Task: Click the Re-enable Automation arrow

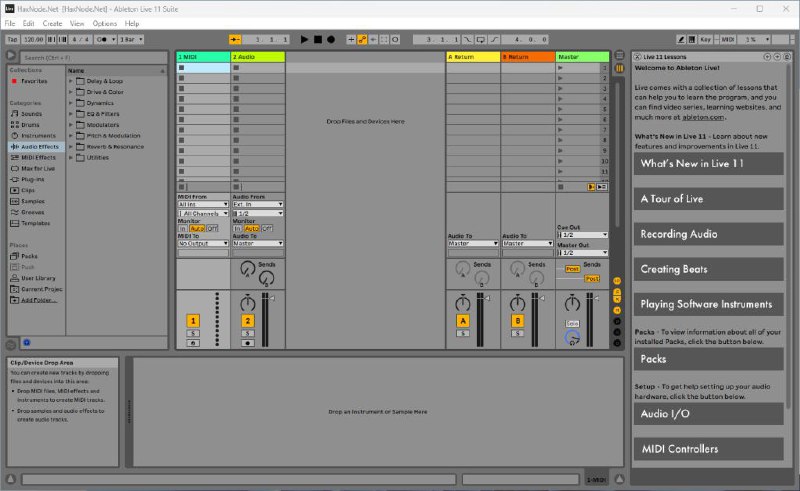Action: (x=373, y=39)
